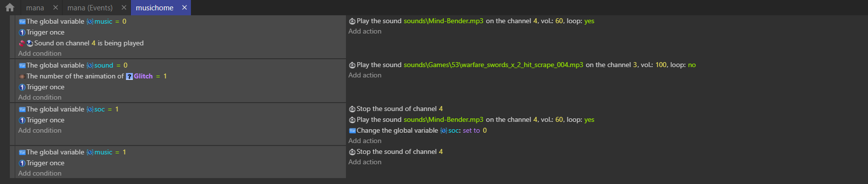Click Add condition under music = 0 event
The width and height of the screenshot is (868, 184).
[x=40, y=53]
